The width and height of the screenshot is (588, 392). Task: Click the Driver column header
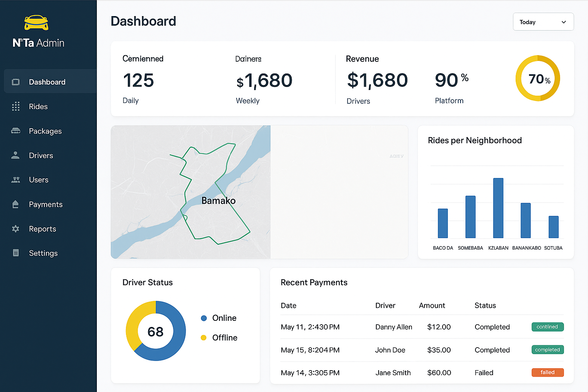pos(385,305)
